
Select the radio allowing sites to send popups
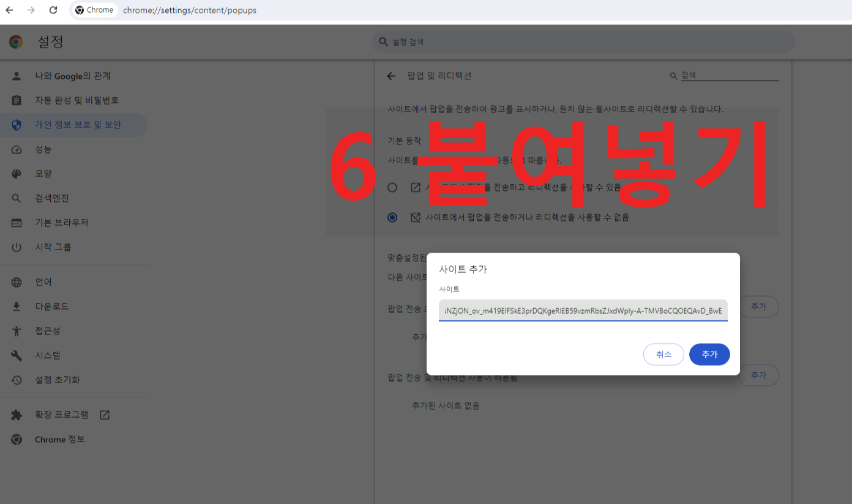click(392, 187)
